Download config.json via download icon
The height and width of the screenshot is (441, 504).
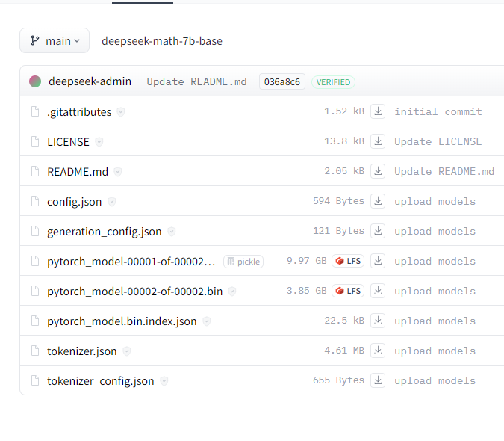pyautogui.click(x=378, y=201)
